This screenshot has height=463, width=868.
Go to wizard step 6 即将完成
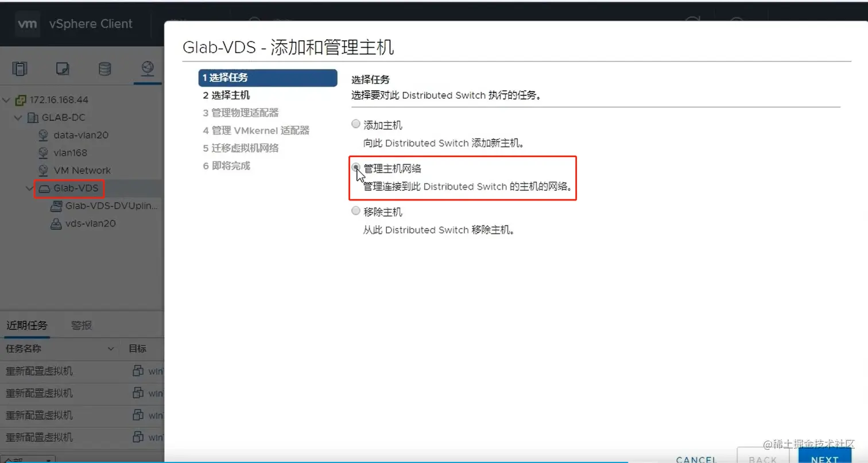click(226, 166)
